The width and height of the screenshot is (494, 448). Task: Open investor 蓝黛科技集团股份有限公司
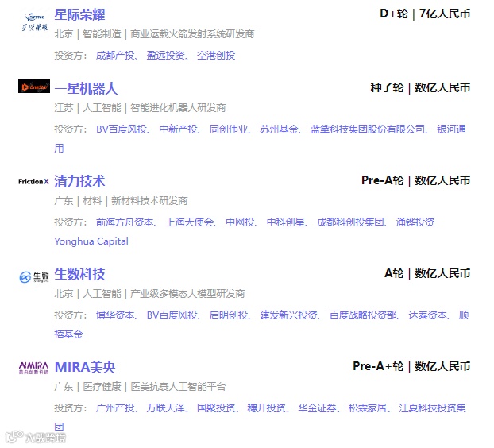coord(368,129)
